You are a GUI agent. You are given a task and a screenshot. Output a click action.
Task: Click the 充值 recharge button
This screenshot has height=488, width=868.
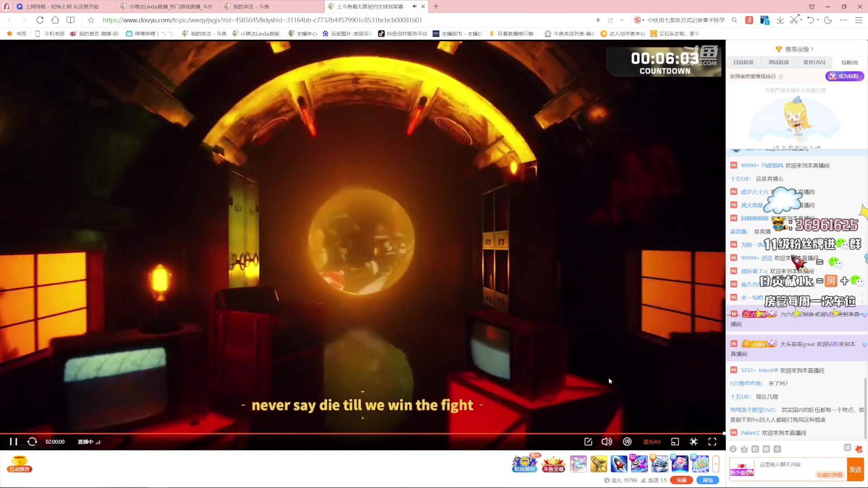681,480
